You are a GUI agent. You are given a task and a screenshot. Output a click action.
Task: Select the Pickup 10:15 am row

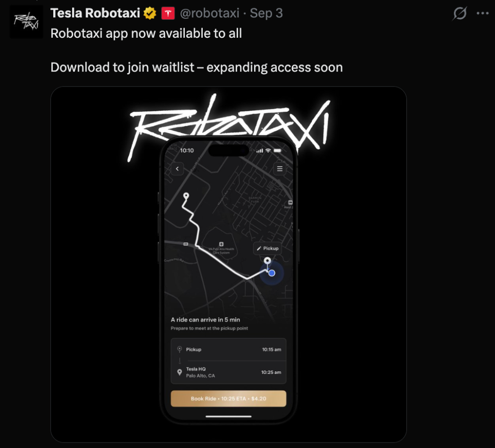point(228,349)
